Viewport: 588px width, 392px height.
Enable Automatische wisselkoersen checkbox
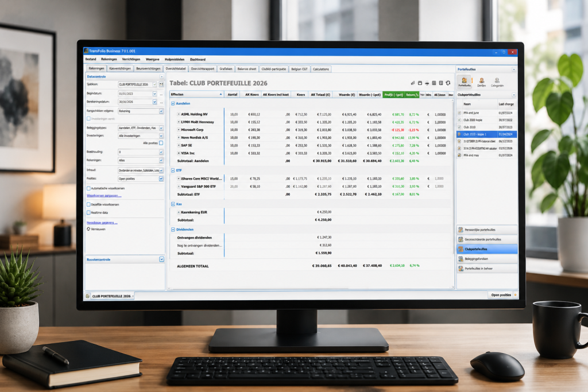(x=88, y=188)
